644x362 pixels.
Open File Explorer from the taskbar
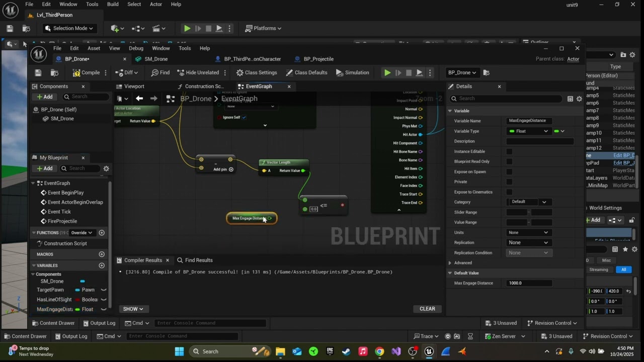[280, 351]
